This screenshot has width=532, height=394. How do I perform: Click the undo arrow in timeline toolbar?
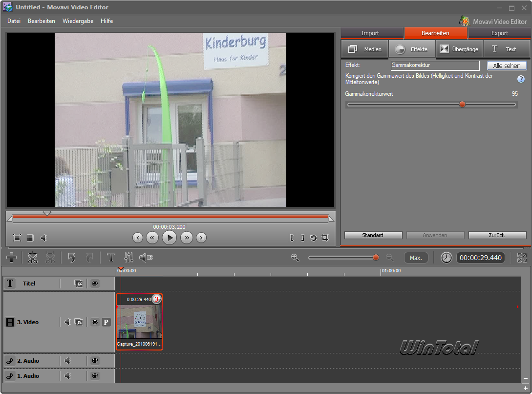click(x=72, y=258)
